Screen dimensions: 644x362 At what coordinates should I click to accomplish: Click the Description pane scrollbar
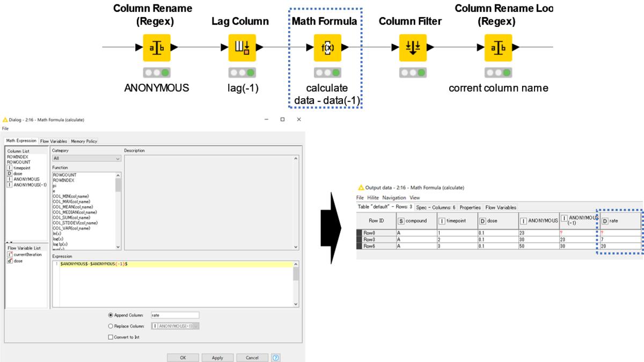[295, 202]
